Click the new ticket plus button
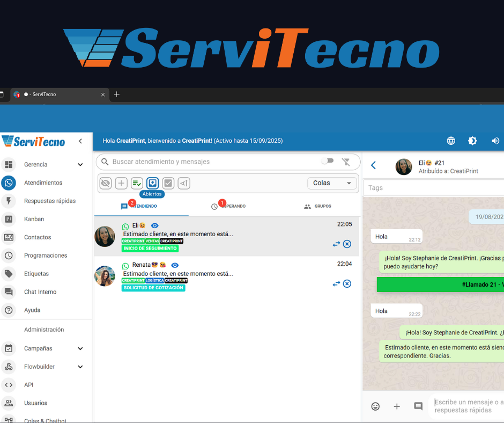Screen dimensions: 504x423 tap(121, 183)
